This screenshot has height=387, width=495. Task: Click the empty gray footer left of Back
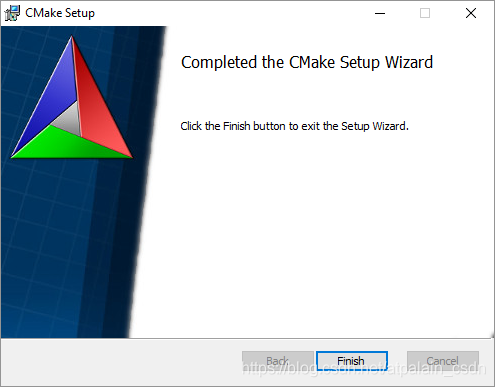point(120,362)
